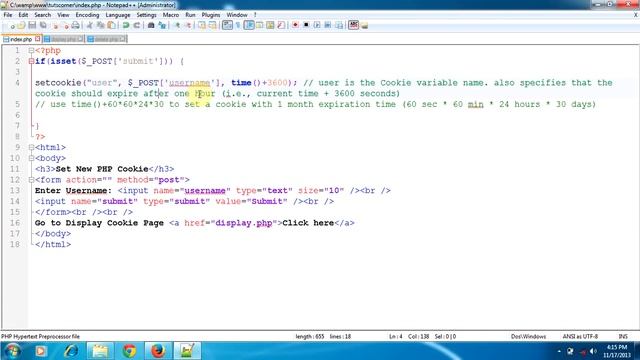Viewport: 640px width, 360px height.
Task: Collapse the <form> fold on line 12
Action: (31, 180)
